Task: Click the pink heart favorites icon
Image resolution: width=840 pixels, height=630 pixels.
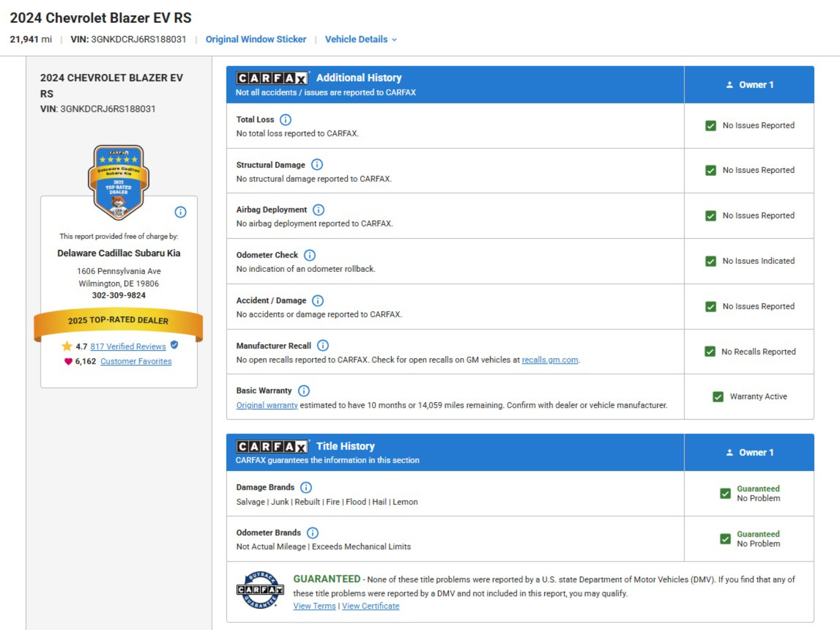Action: point(68,361)
